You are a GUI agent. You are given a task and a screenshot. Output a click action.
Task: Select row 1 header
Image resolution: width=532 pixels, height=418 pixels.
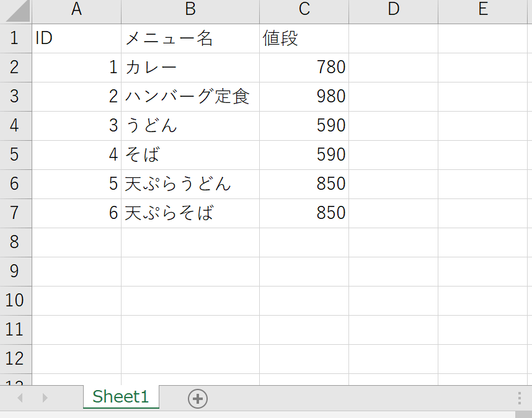[15, 38]
